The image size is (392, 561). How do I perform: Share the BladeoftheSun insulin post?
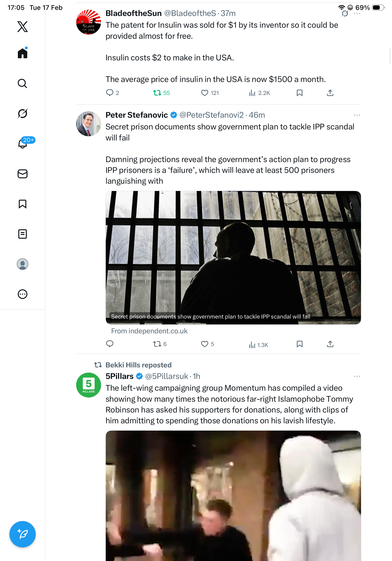[330, 93]
